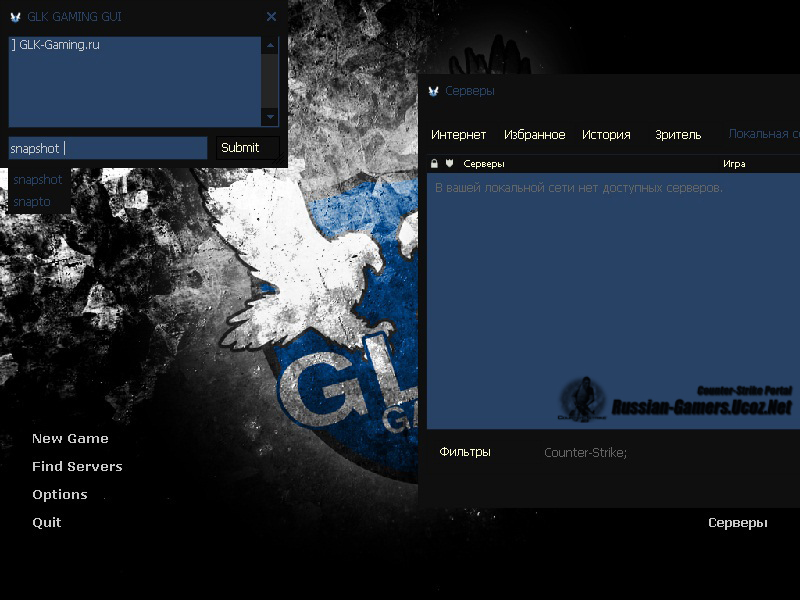Open the История tab
This screenshot has height=600, width=800.
pos(606,135)
